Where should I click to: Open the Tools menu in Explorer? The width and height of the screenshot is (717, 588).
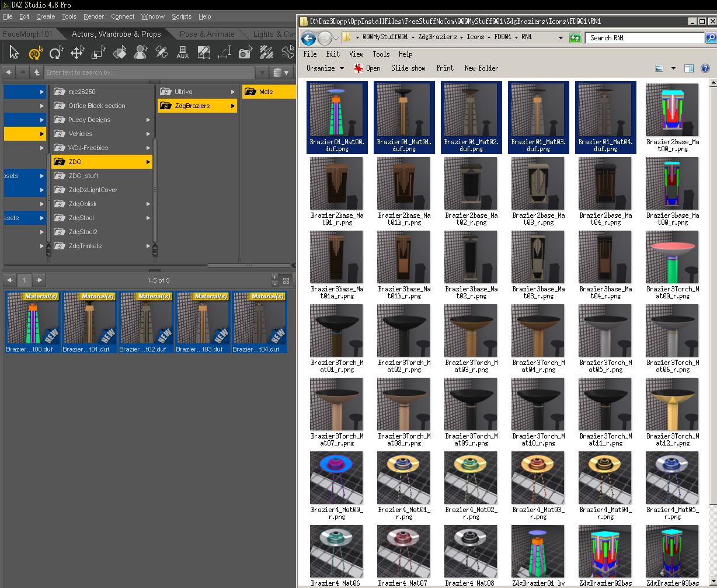coord(381,54)
